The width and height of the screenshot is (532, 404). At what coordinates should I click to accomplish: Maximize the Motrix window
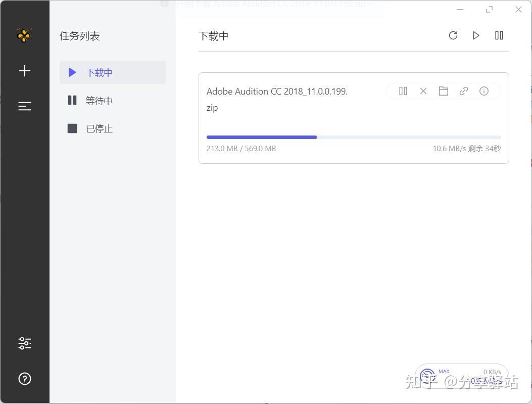(x=489, y=10)
